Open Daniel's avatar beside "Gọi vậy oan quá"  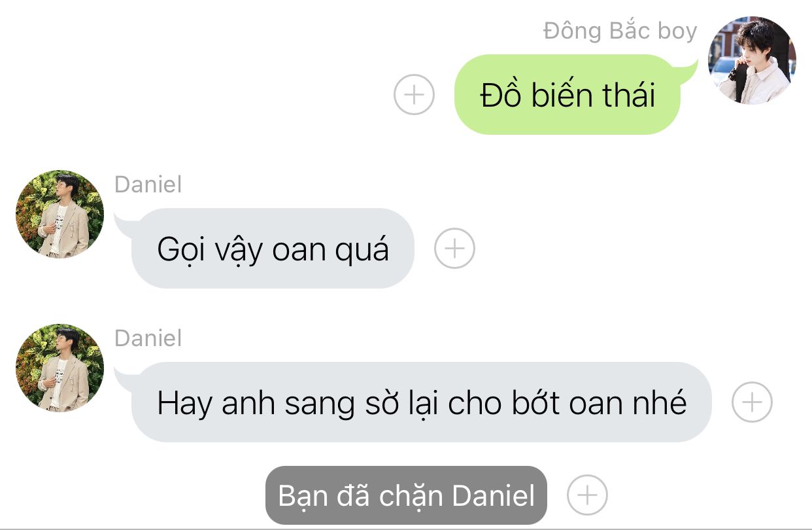(x=59, y=214)
